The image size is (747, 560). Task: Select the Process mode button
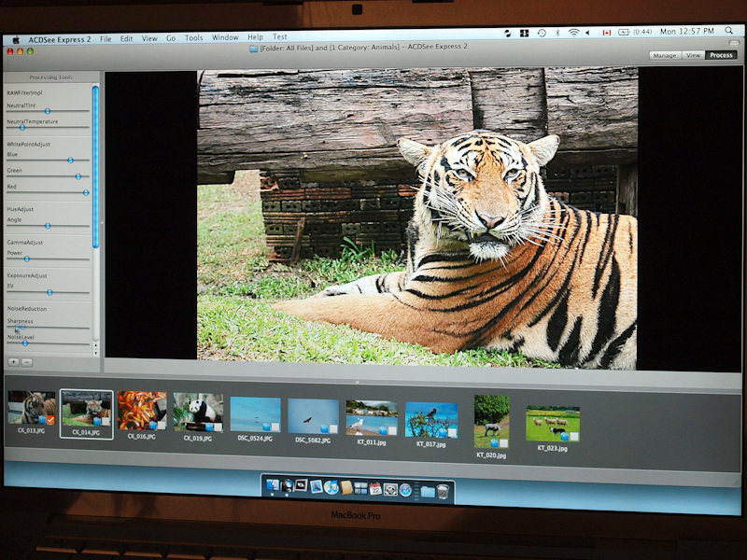(721, 55)
